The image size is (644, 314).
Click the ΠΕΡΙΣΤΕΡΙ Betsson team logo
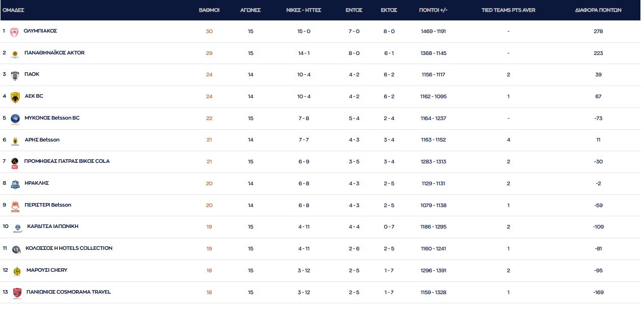[15, 206]
